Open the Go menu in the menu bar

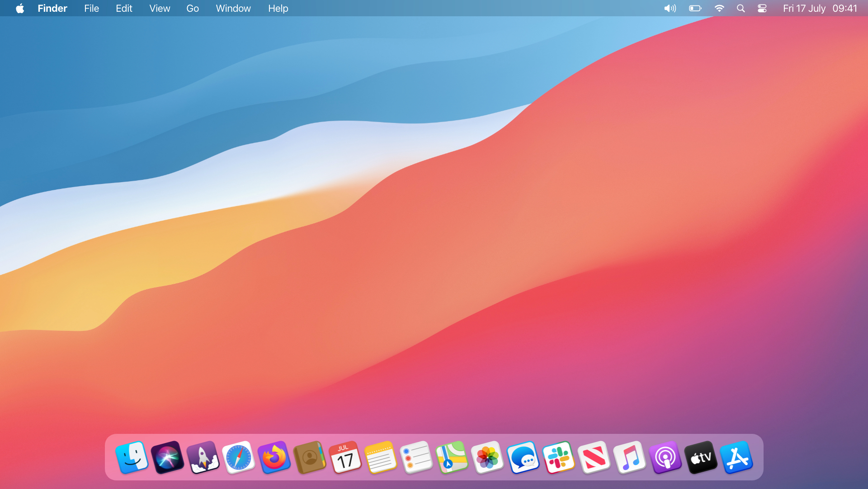tap(192, 8)
